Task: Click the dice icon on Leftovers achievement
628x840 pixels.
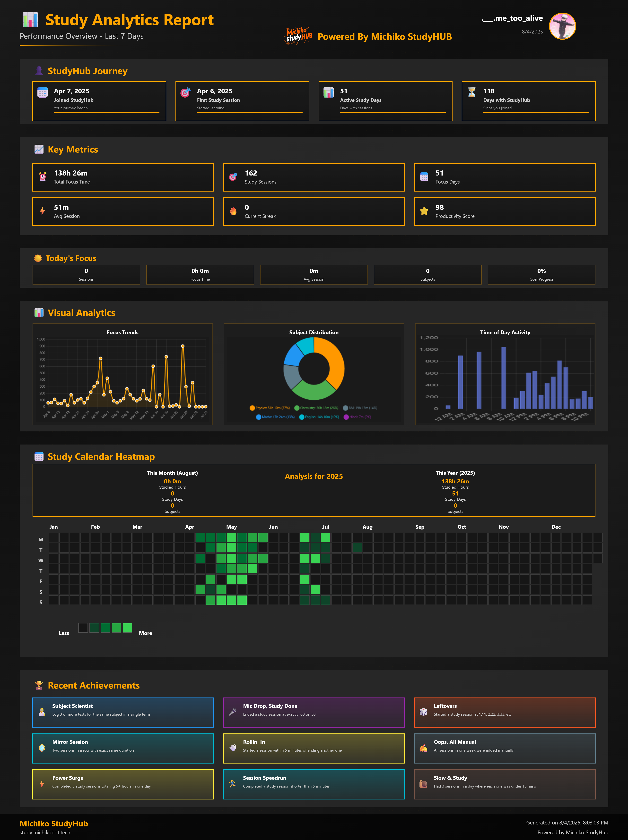Action: pyautogui.click(x=423, y=712)
